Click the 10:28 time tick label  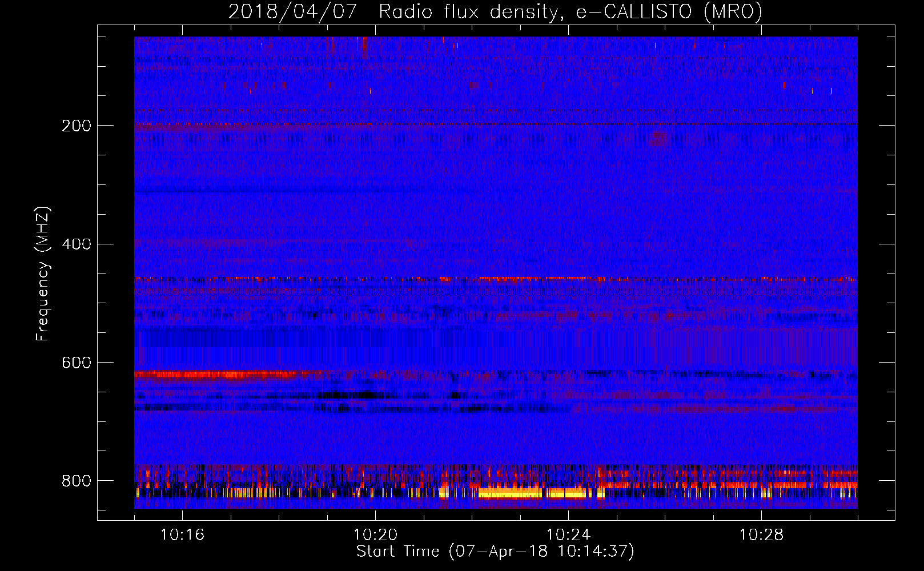pyautogui.click(x=761, y=535)
